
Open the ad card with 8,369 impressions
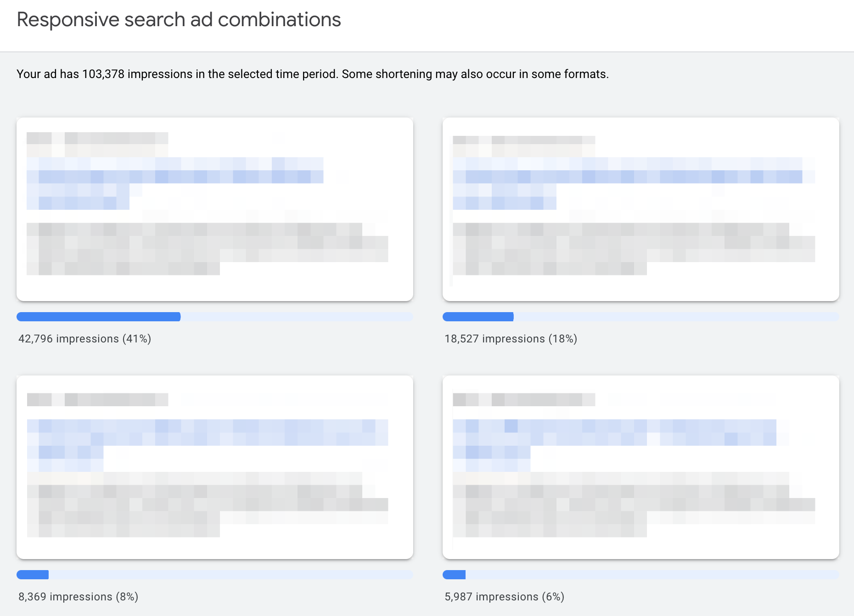[x=215, y=467]
